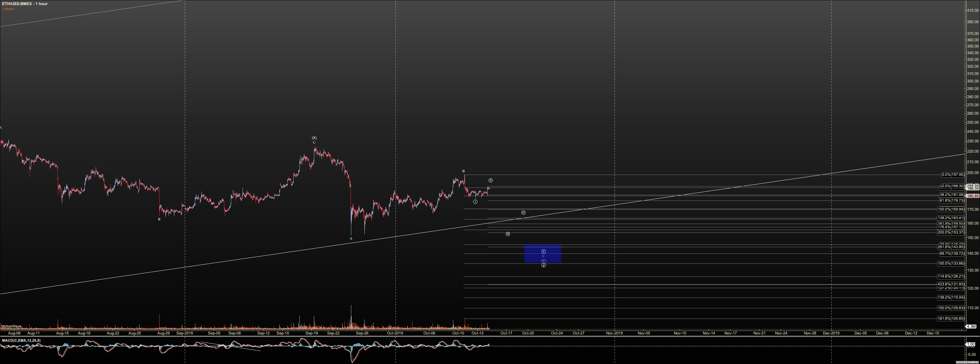Click Aug-08 on the time axis
Viewport: 980px width, 364px height.
[14, 333]
